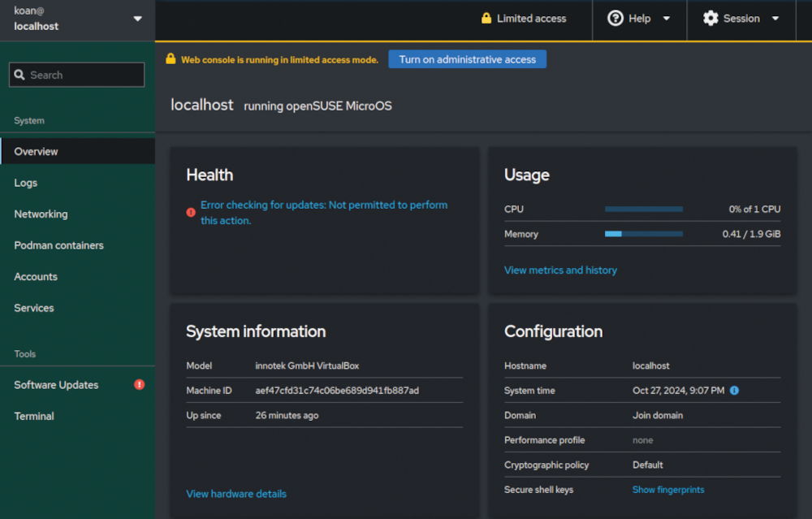Click View hardware details link
This screenshot has height=519, width=812.
tap(235, 494)
